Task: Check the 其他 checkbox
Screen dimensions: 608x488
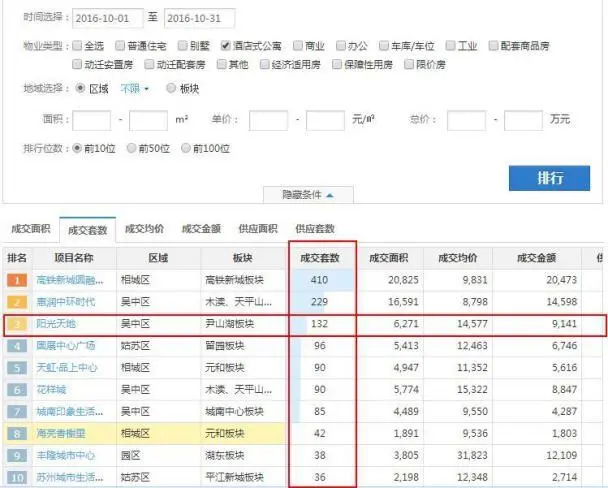Action: [221, 64]
